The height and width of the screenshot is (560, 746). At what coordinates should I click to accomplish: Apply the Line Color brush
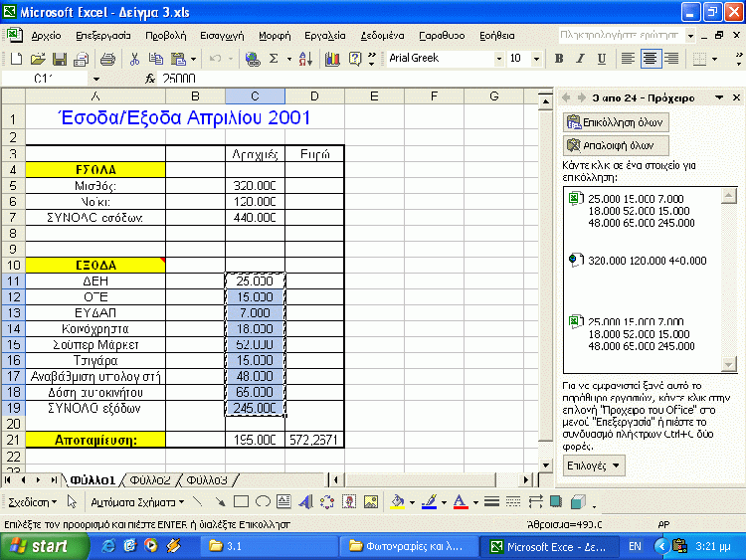(x=430, y=502)
